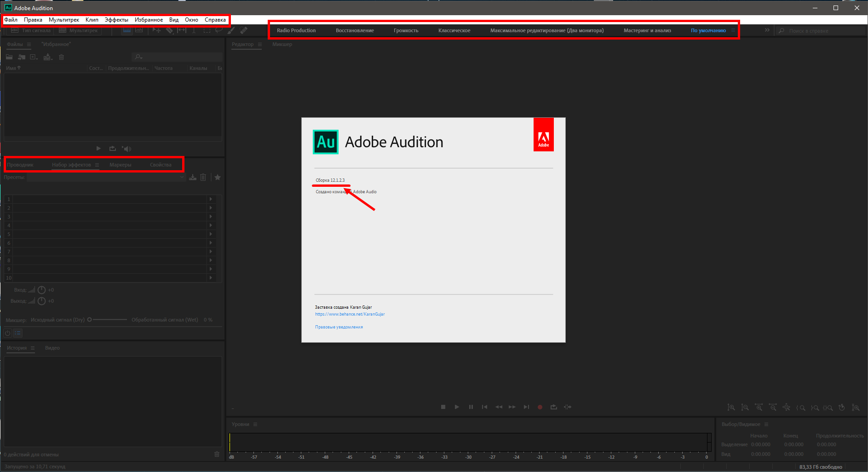Click the Files panel loop export icon
This screenshot has height=472, width=868.
click(x=112, y=149)
